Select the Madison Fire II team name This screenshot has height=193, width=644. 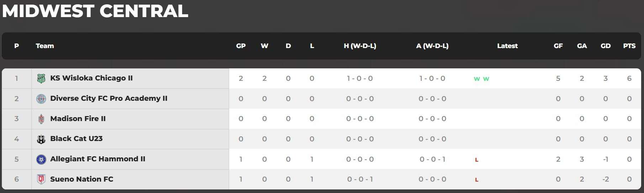[78, 119]
